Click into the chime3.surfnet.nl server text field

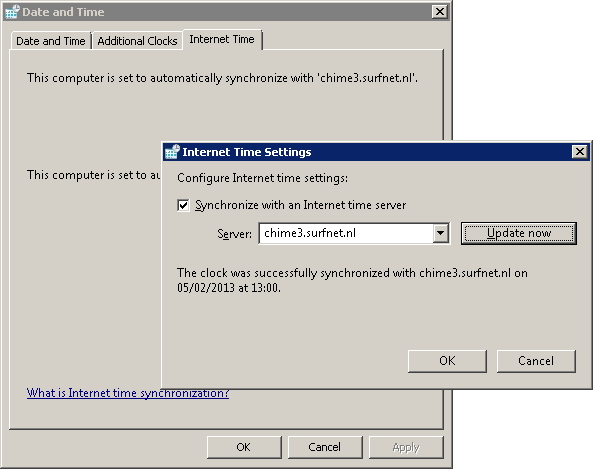click(x=346, y=233)
